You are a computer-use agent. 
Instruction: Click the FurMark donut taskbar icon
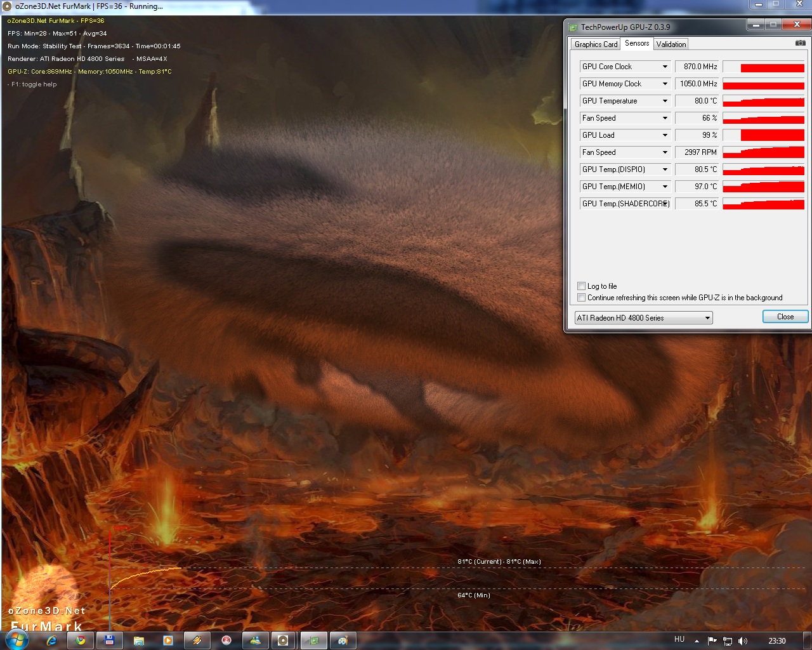click(284, 640)
